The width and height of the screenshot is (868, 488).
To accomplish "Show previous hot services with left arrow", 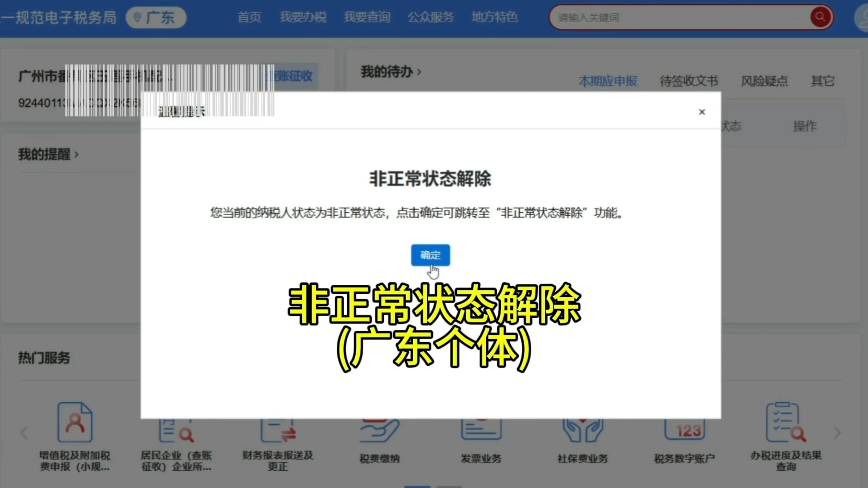I will 24,433.
